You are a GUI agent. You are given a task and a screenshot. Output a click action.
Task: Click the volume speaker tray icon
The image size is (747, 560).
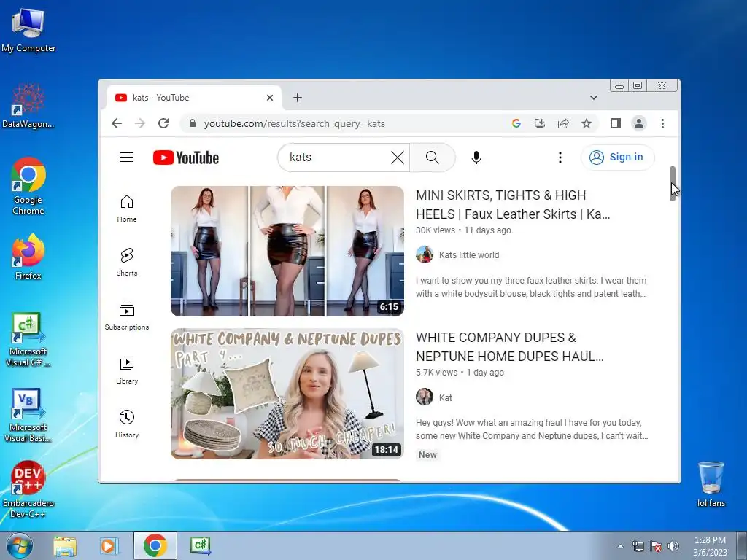(673, 546)
